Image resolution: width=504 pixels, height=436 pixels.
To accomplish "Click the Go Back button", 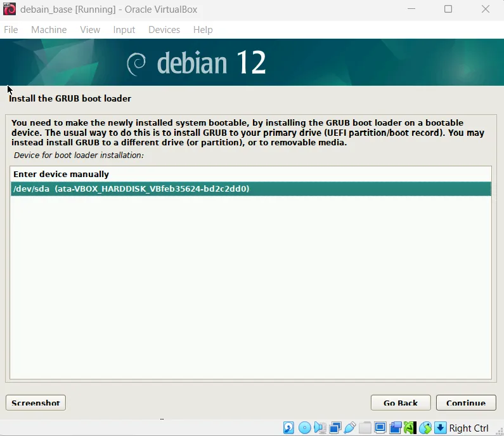I will click(401, 402).
